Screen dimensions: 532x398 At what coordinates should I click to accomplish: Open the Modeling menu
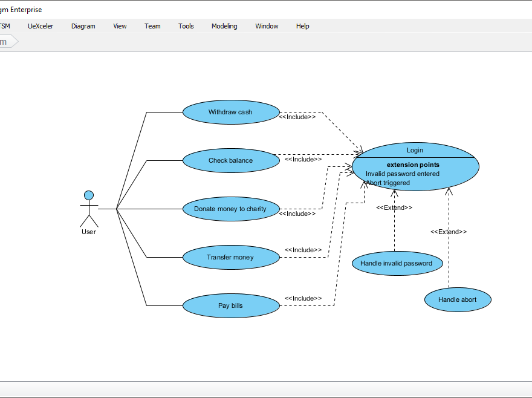coord(224,26)
